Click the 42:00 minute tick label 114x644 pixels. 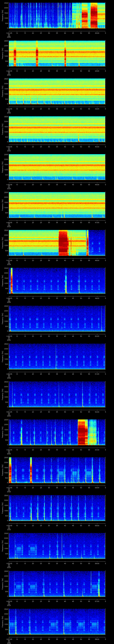(x=97, y=33)
